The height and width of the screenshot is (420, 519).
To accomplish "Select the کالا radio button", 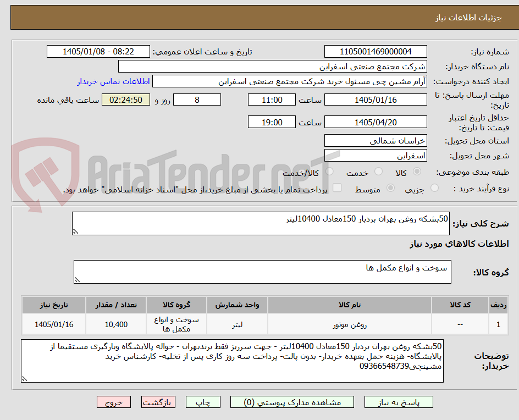I will (x=417, y=171).
